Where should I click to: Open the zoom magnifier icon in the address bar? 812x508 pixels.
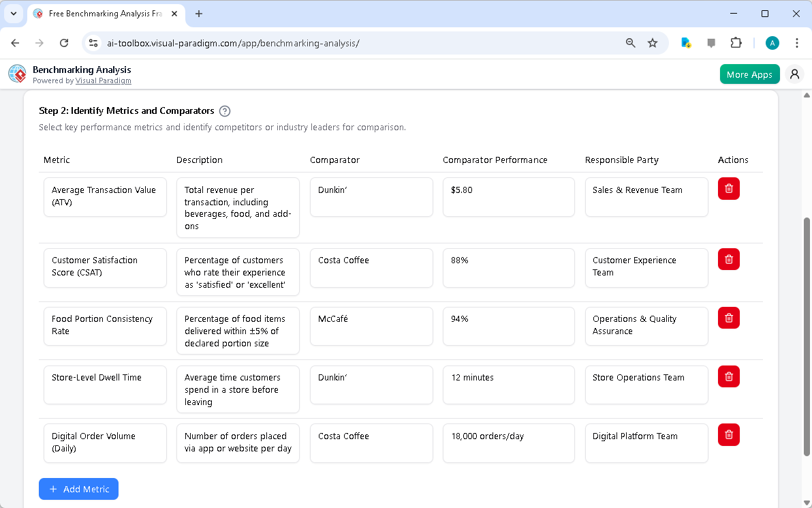(x=630, y=42)
